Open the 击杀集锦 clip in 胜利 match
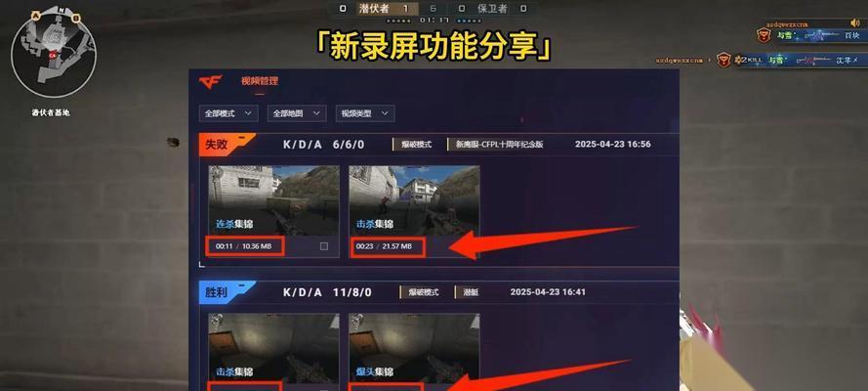The width and height of the screenshot is (868, 391). pos(273,347)
